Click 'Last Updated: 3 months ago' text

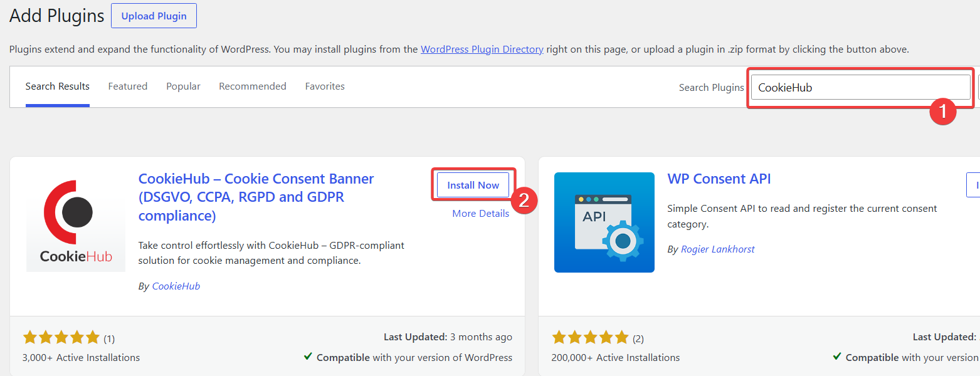(x=448, y=337)
